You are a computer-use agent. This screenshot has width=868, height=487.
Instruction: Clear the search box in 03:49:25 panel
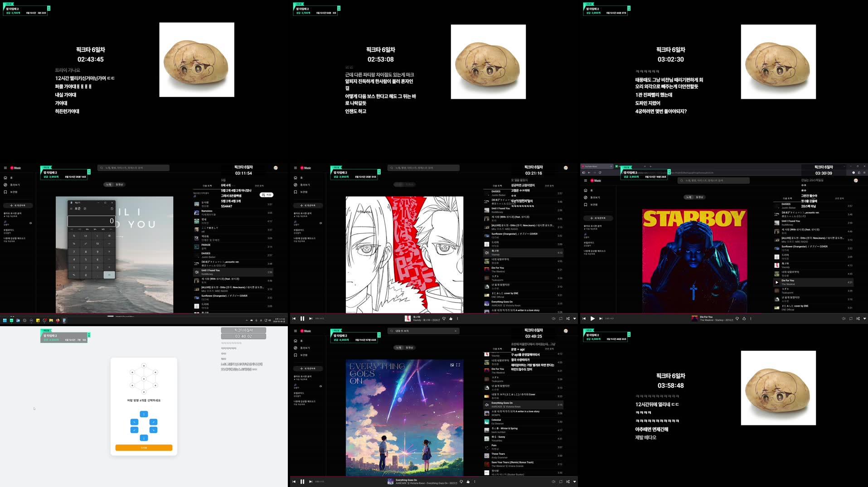456,331
